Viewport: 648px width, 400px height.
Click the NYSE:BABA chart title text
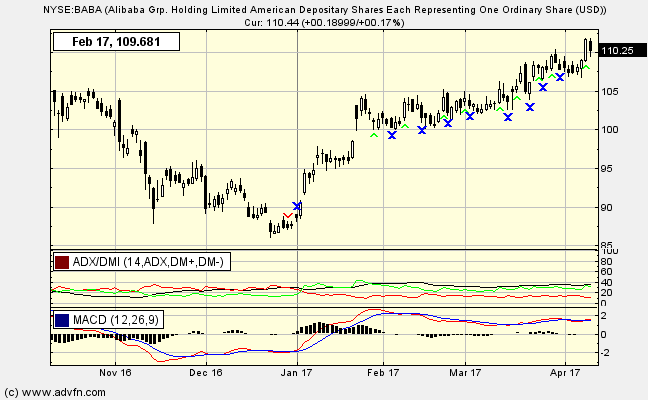point(325,10)
